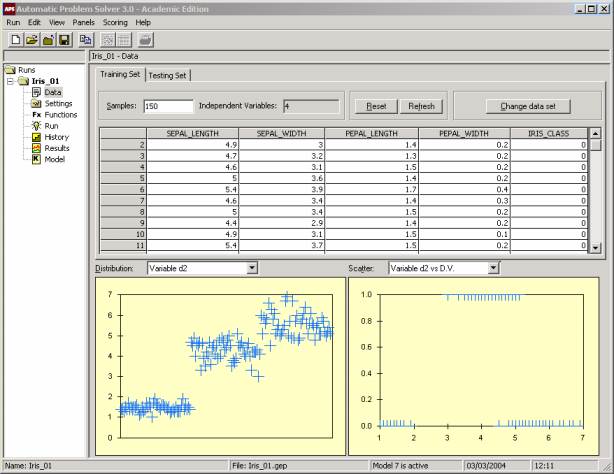Switch to the Testing Set tab
The width and height of the screenshot is (614, 474).
point(168,75)
